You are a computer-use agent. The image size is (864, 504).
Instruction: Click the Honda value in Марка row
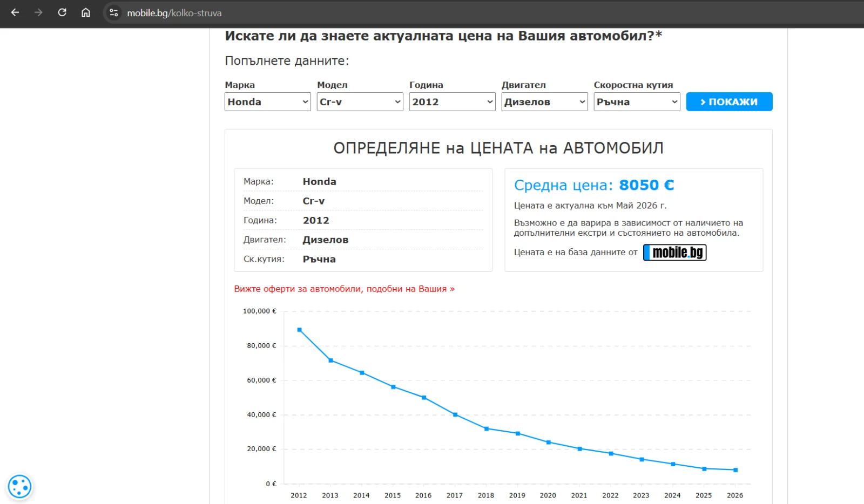319,182
